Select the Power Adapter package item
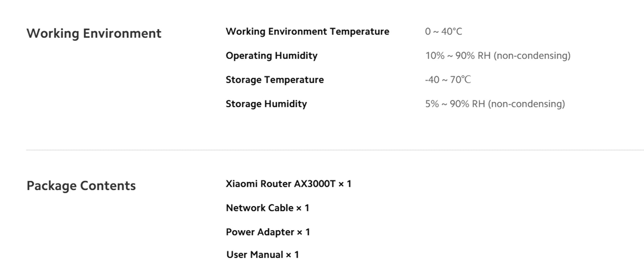This screenshot has width=644, height=278. point(260,232)
